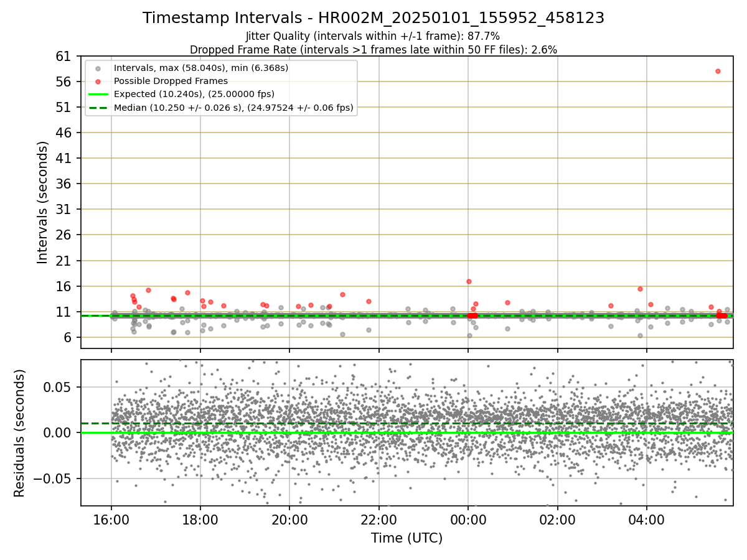Click the '36' y-axis tick label
Viewport: 747px width, 560px height.
coord(65,184)
